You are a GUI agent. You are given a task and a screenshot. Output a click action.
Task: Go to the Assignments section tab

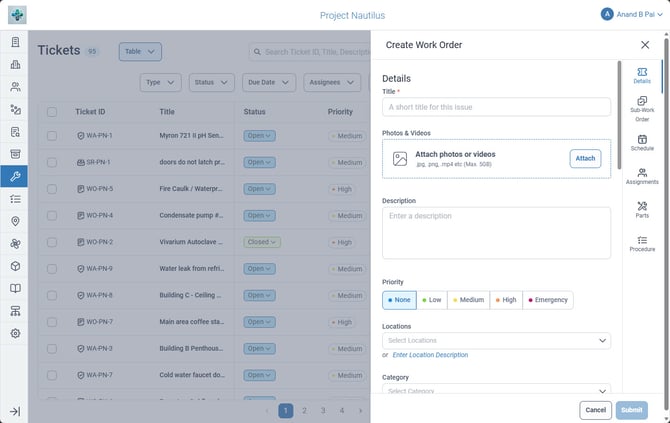coord(642,176)
